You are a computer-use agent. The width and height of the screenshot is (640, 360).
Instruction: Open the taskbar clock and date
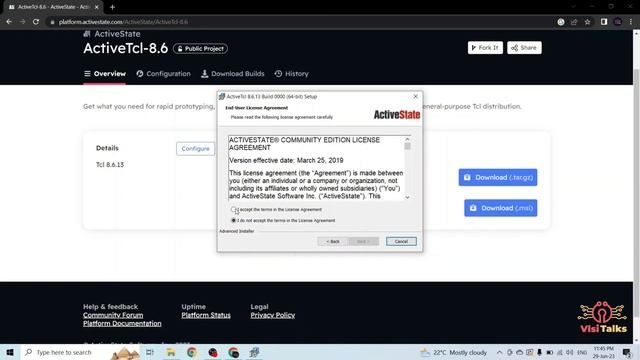tap(604, 352)
